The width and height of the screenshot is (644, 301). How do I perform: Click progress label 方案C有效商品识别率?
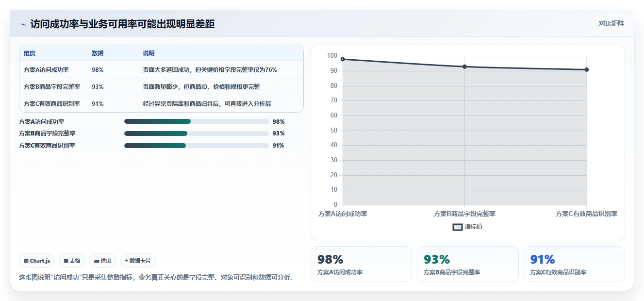pos(47,146)
